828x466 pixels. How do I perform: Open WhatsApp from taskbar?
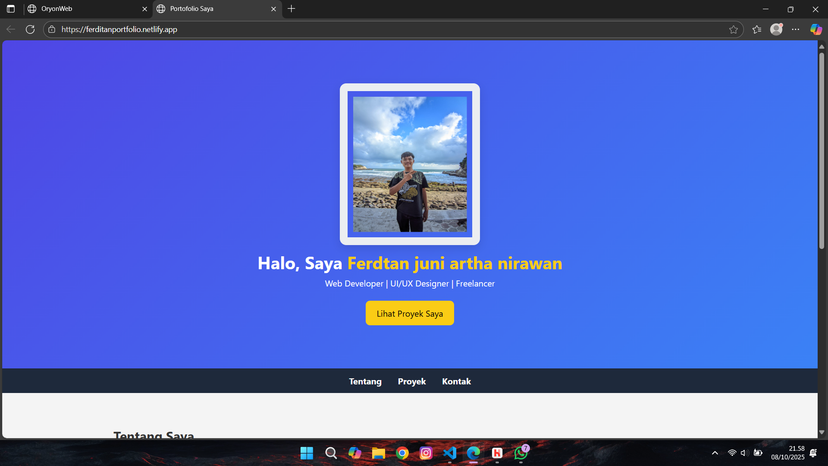pyautogui.click(x=521, y=453)
